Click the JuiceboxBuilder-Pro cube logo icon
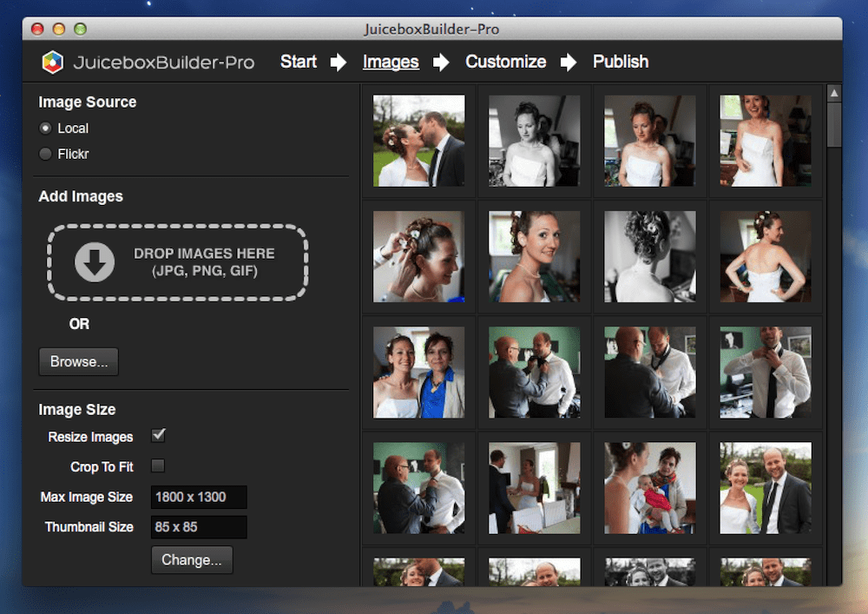The image size is (868, 614). coord(53,62)
